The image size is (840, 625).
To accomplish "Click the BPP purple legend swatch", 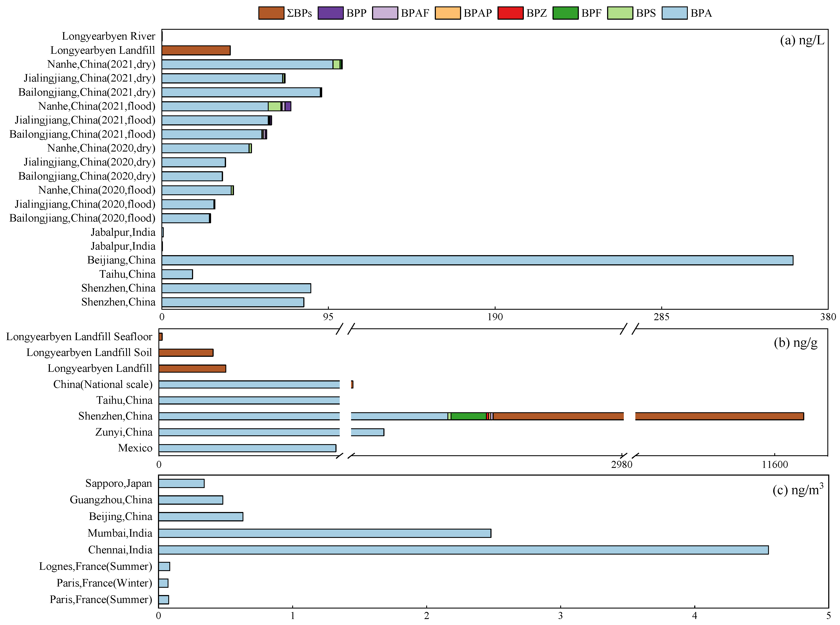I will point(330,13).
